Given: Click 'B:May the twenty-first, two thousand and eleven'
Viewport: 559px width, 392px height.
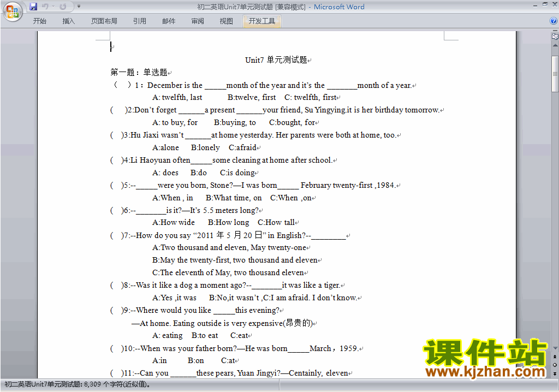Looking at the screenshot, I should coord(235,260).
